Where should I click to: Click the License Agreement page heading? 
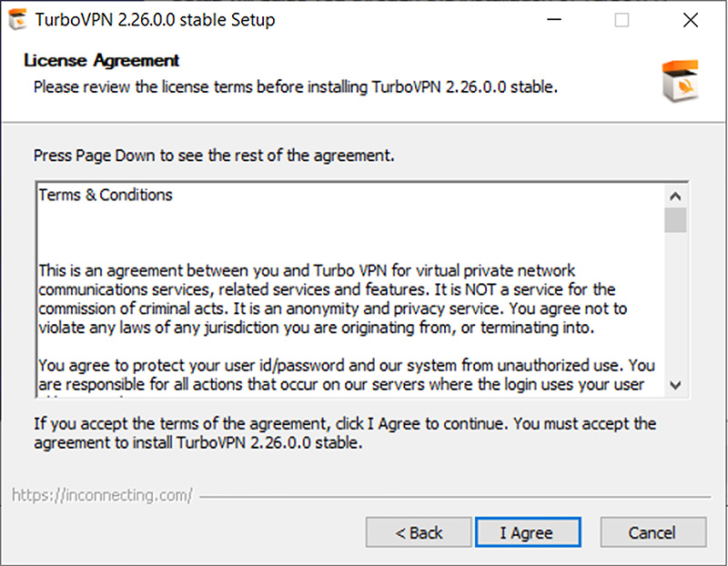tap(101, 60)
